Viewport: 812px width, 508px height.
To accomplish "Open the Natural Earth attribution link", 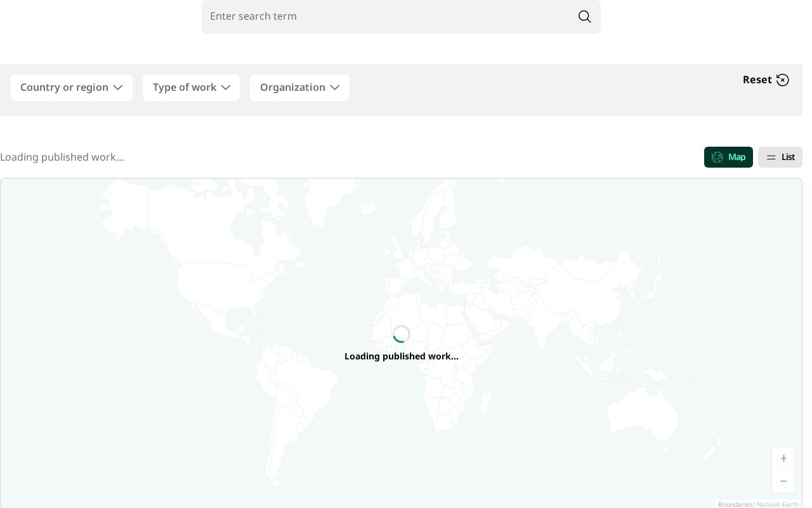I will click(778, 504).
